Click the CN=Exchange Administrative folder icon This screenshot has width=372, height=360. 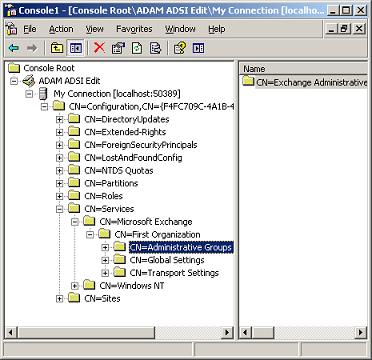(x=248, y=81)
